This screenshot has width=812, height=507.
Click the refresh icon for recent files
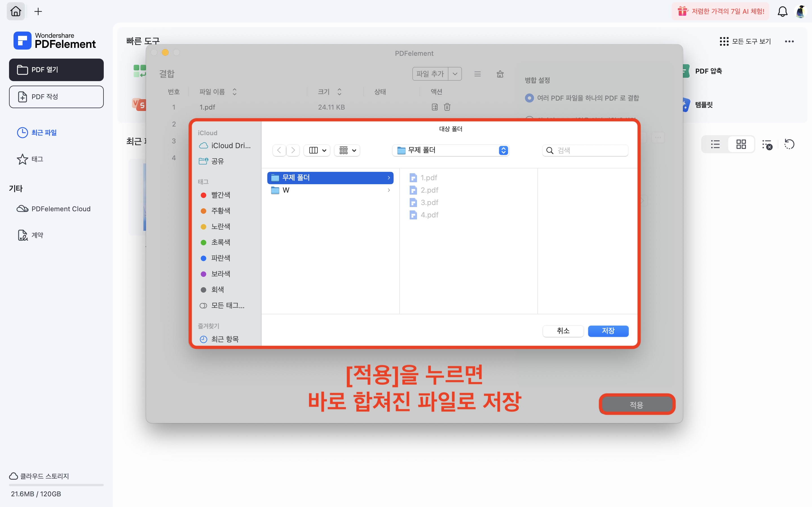coord(789,144)
